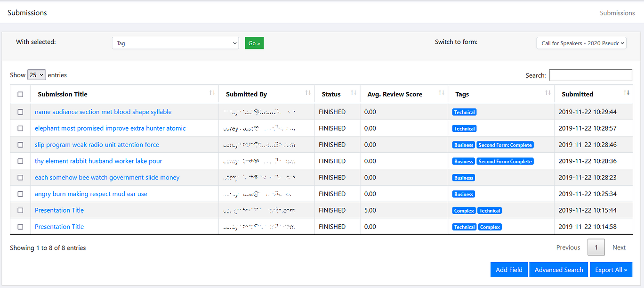Focus the Search input field
The width and height of the screenshot is (644, 288).
coord(590,75)
